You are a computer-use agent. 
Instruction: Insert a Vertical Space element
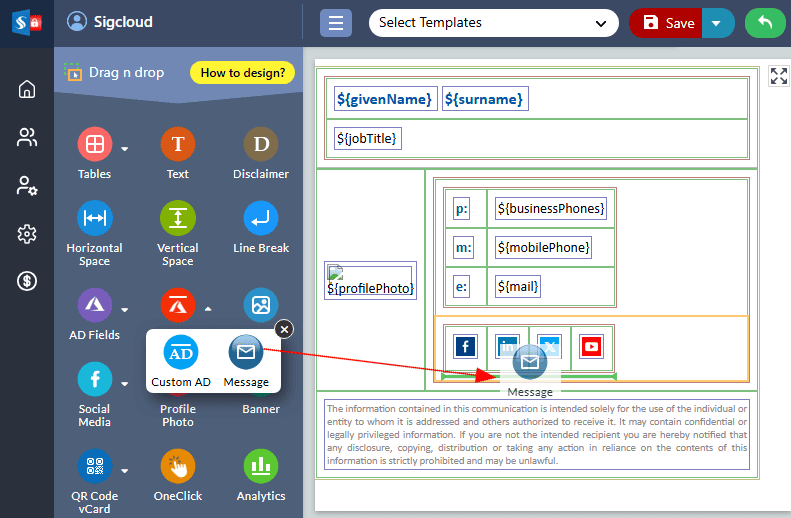point(177,218)
